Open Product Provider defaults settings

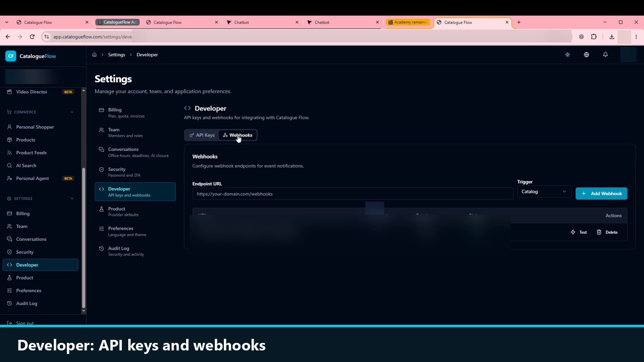(x=135, y=212)
